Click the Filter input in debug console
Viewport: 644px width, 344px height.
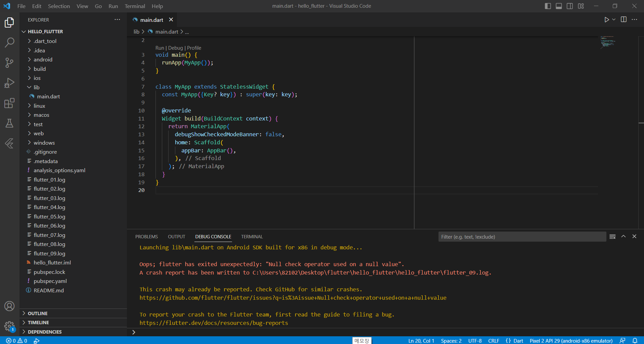[522, 237]
